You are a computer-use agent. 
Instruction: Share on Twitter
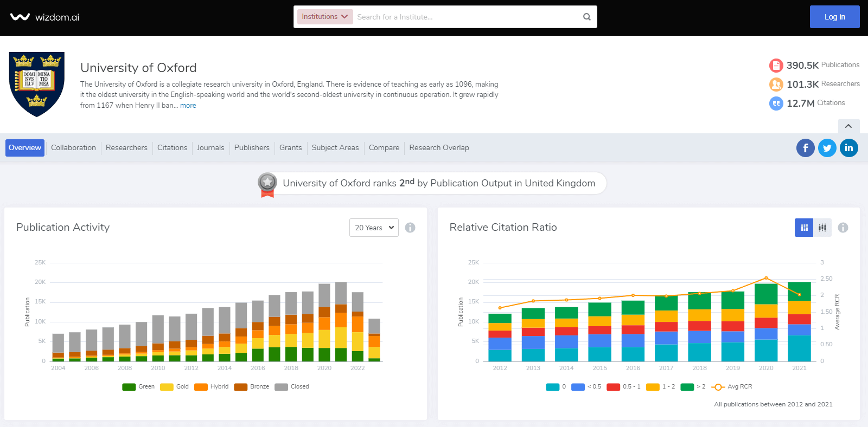827,148
